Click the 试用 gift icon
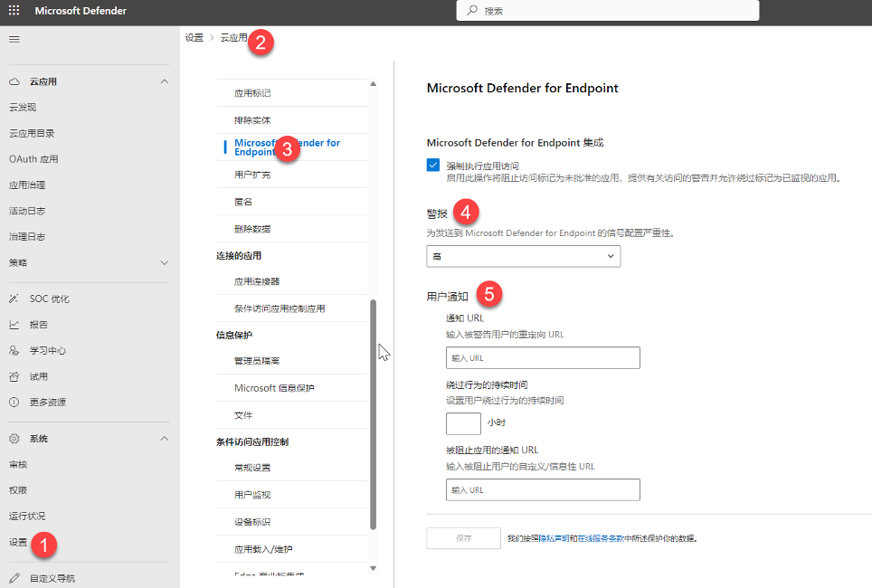Image resolution: width=872 pixels, height=588 pixels. 14,376
